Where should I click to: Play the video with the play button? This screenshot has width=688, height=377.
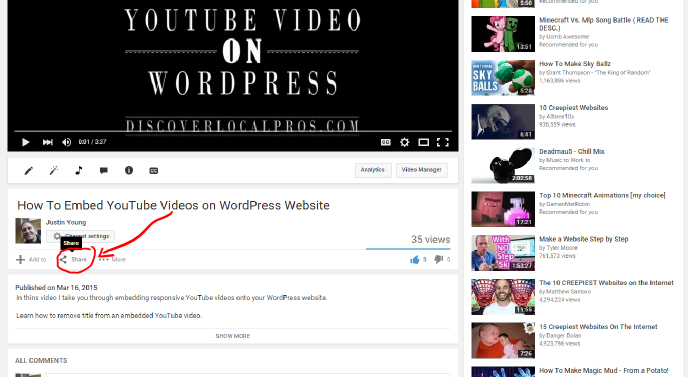(25, 142)
